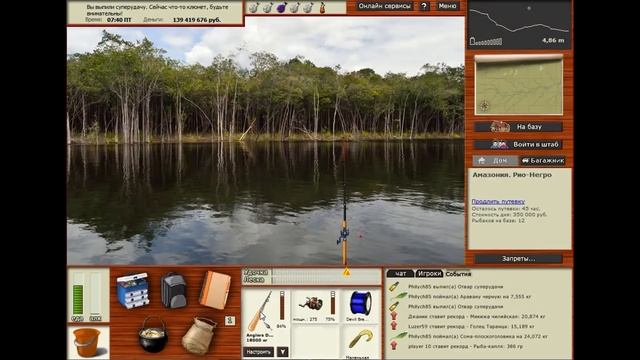
Task: Open the river map thumbnail
Action: pos(519,85)
